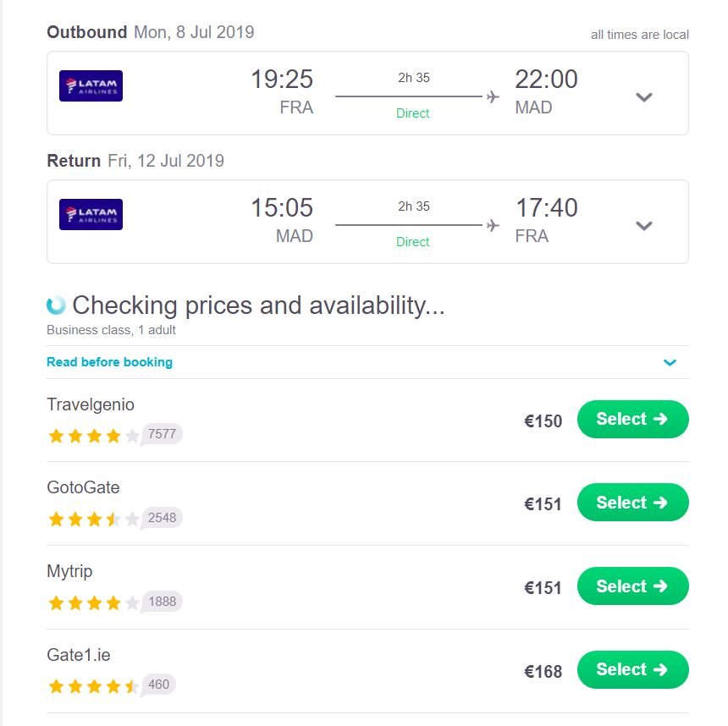Click the outbound flight airplane icon

click(x=493, y=96)
